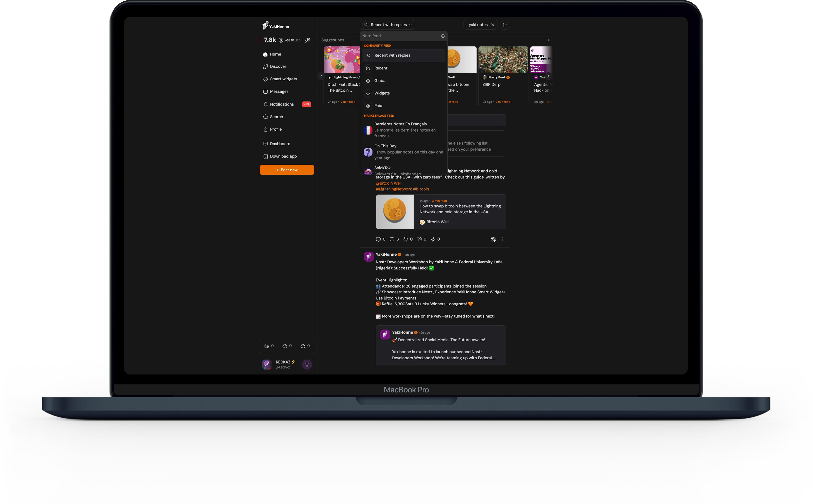813x504 pixels.
Task: Show next suggestions with right arrow
Action: 548,76
